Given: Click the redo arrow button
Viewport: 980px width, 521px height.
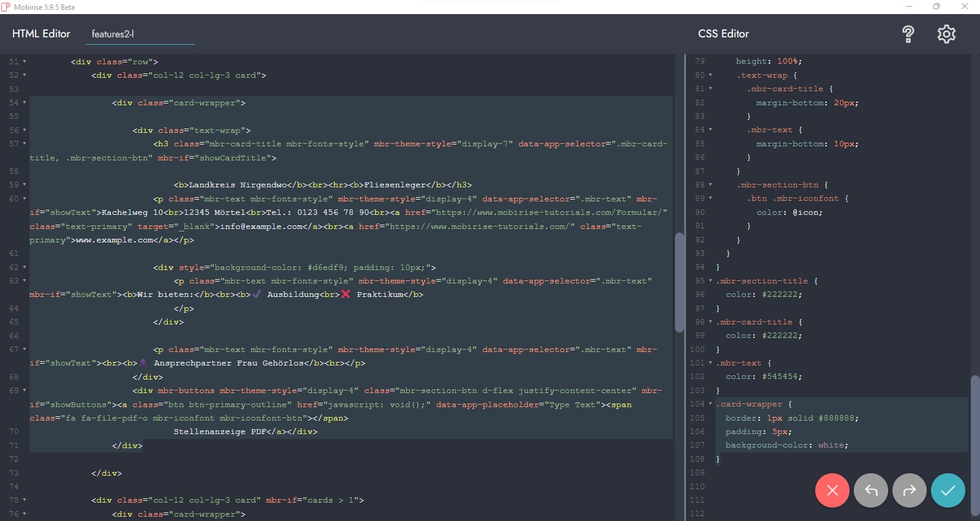Looking at the screenshot, I should 909,490.
